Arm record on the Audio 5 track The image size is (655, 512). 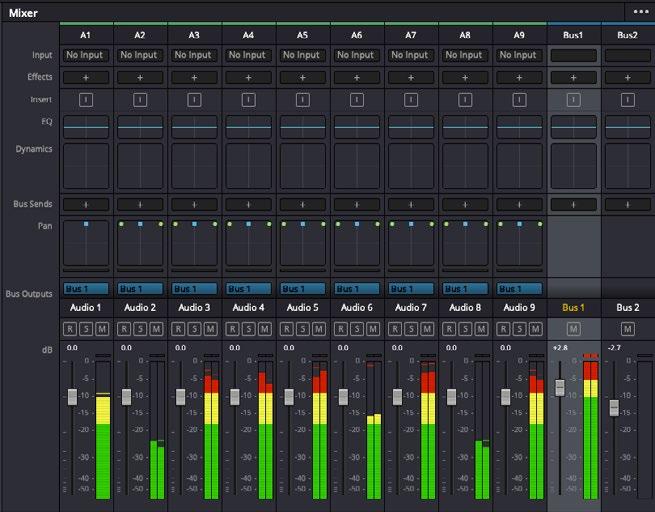tap(288, 329)
